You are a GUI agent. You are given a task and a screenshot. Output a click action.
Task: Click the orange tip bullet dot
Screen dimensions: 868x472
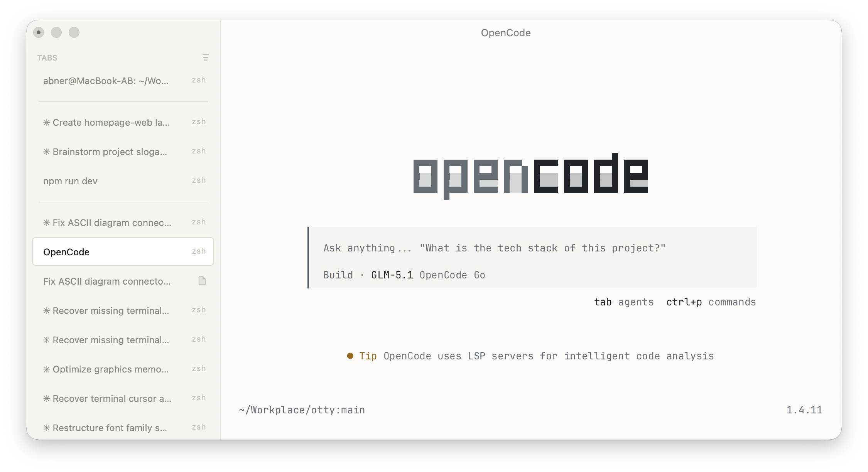[x=350, y=356]
